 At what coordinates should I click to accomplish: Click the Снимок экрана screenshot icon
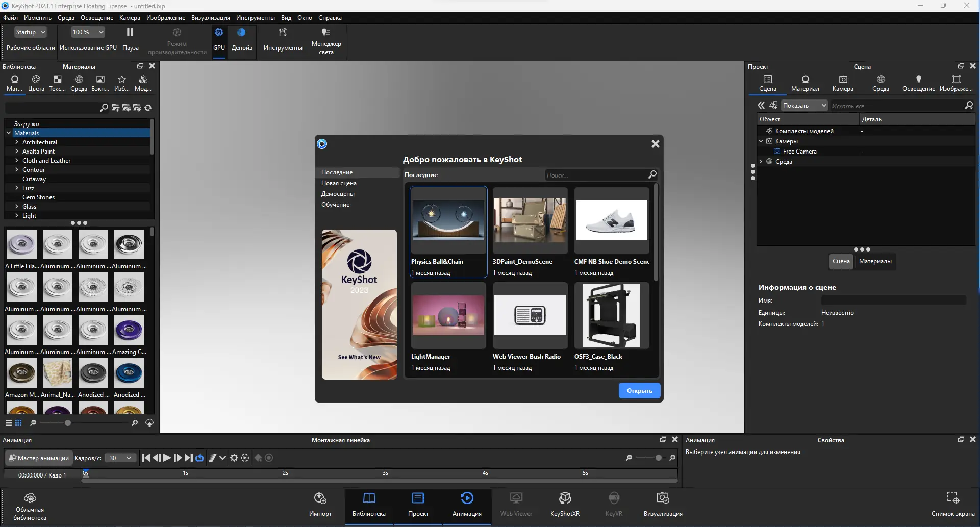[x=952, y=498]
